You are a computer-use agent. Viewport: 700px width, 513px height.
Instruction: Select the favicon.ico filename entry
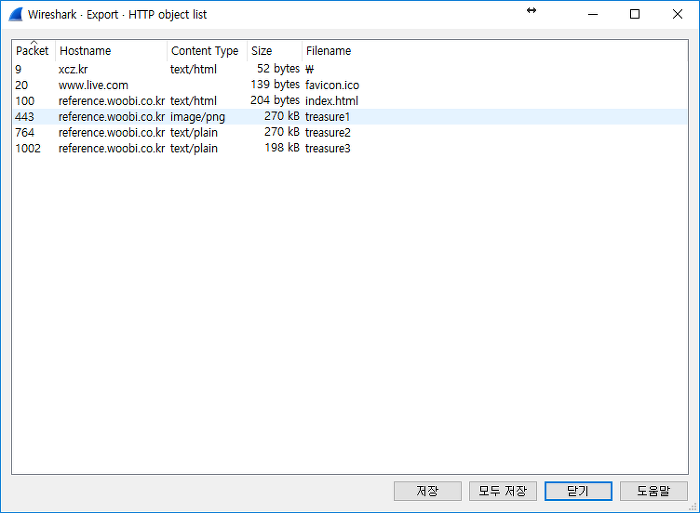tap(332, 85)
